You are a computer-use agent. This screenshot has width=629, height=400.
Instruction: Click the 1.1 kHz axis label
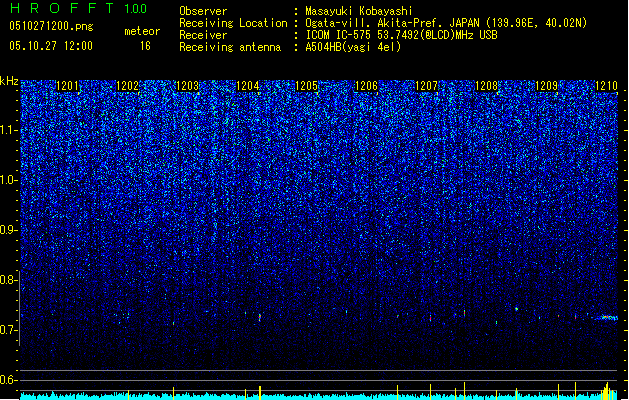(9, 130)
